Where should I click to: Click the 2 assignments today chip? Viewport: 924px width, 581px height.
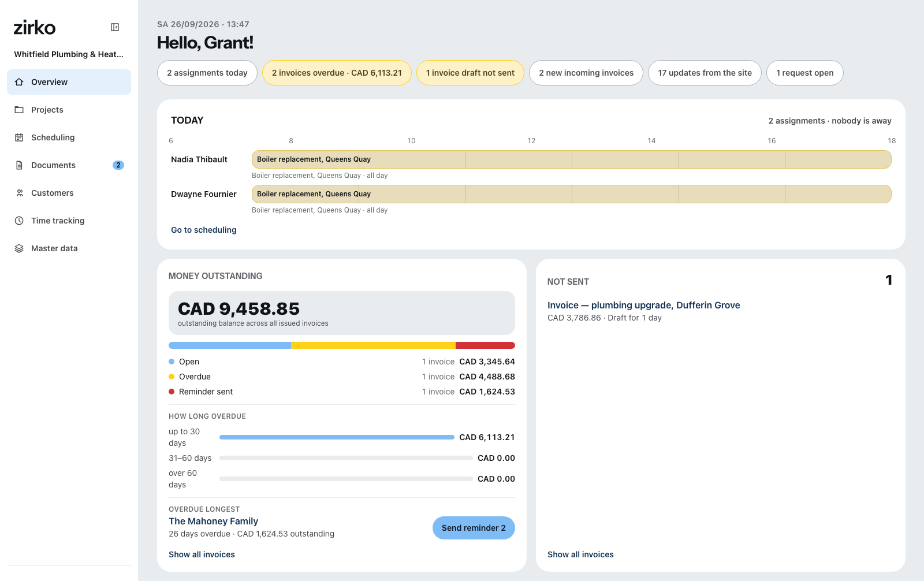point(207,73)
